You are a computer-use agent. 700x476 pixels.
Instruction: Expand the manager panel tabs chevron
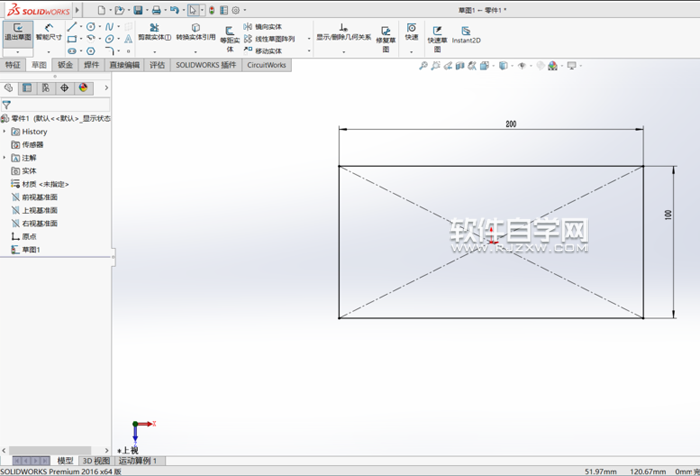(106, 88)
